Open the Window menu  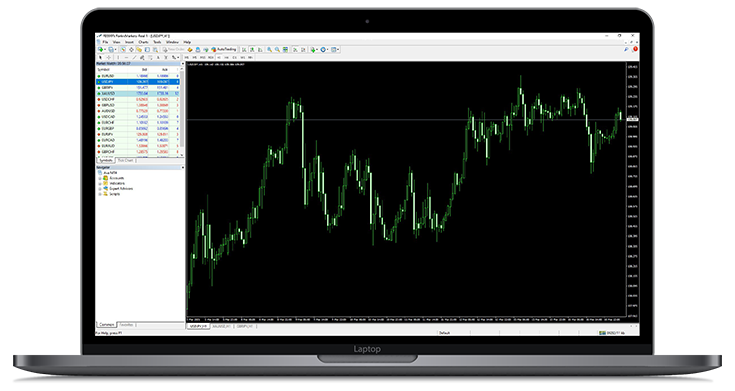pos(172,42)
